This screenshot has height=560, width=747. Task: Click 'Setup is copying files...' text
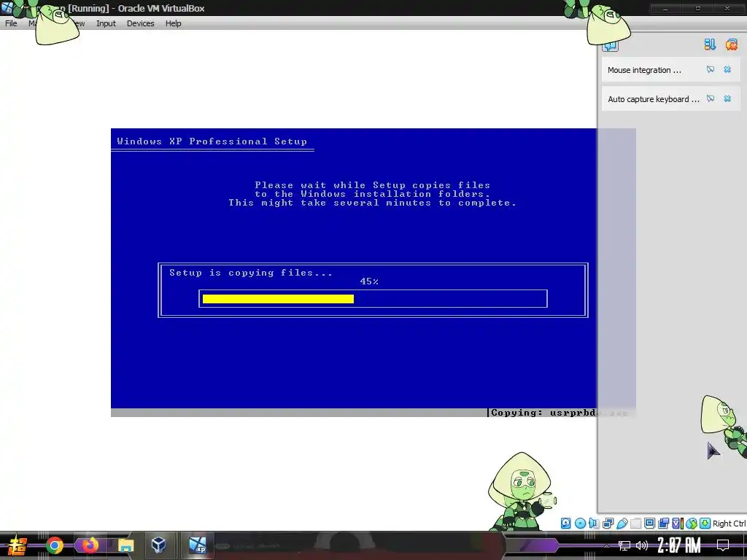coord(251,273)
